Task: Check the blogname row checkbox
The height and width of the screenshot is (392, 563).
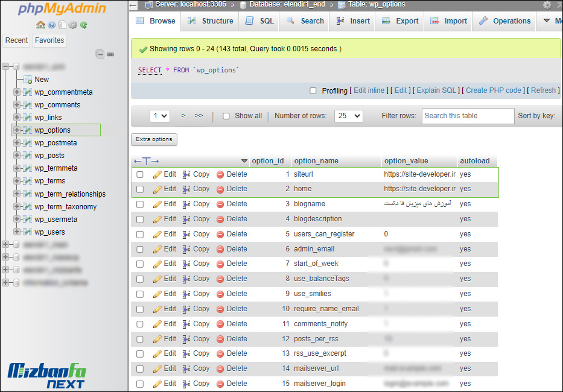Action: (x=140, y=204)
